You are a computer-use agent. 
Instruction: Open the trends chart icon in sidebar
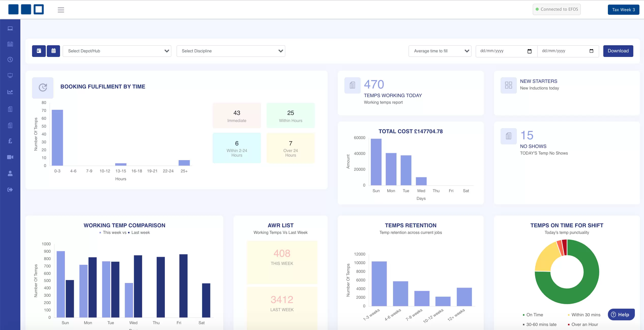[x=10, y=92]
